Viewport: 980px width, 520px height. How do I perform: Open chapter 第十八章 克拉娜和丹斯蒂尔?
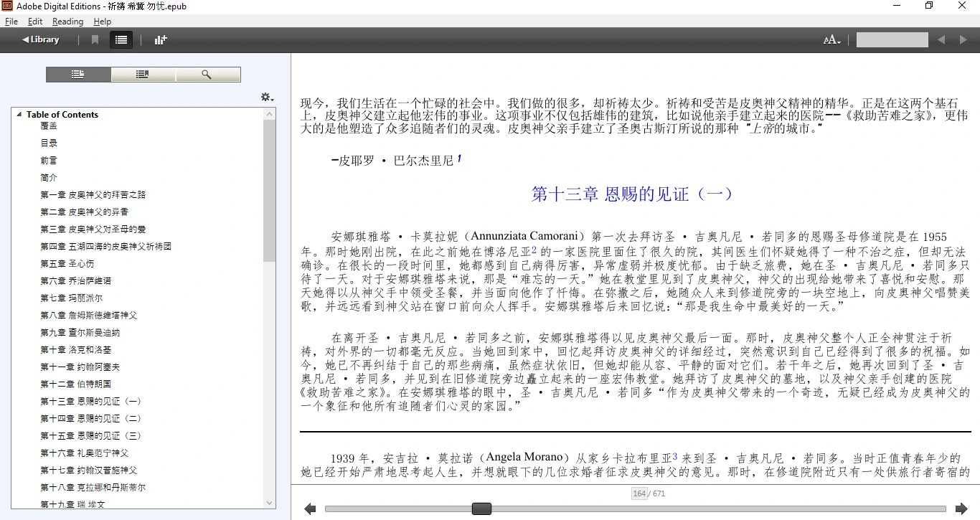pyautogui.click(x=93, y=488)
